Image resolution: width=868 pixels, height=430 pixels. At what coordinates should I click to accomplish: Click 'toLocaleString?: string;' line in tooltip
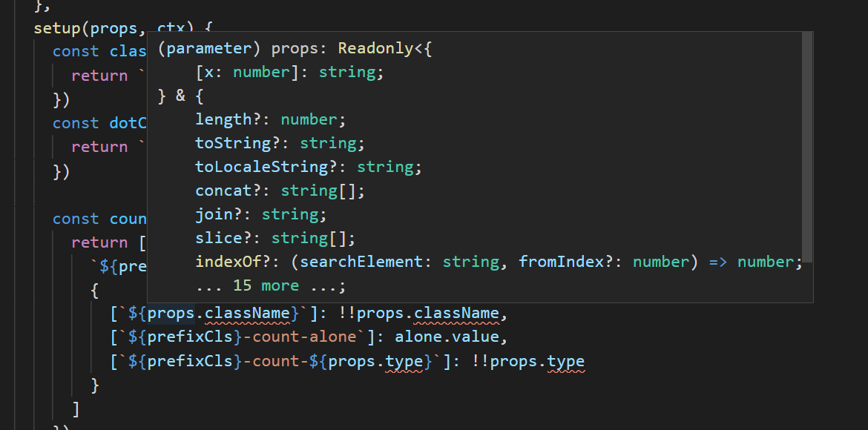[309, 167]
